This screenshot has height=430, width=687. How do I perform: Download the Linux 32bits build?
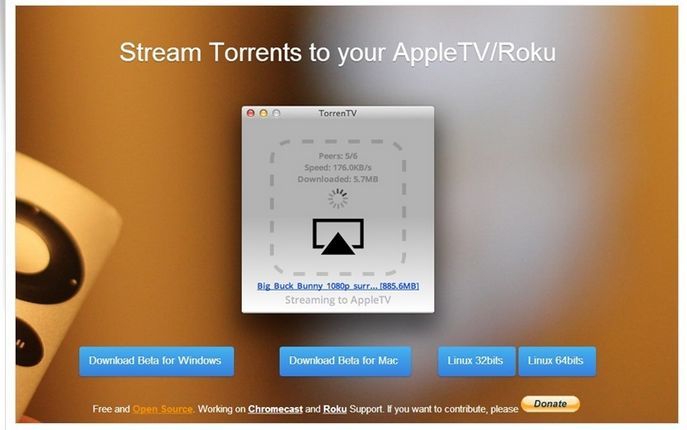[476, 361]
